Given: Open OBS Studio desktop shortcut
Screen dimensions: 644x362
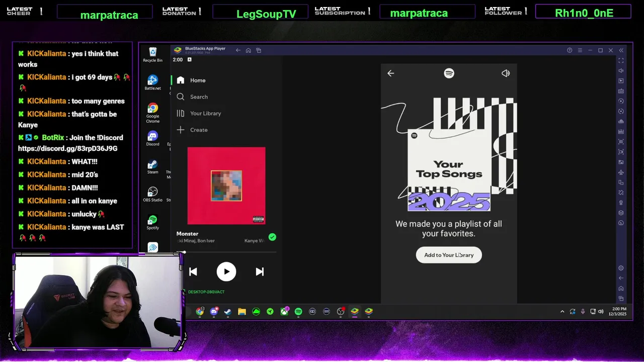Looking at the screenshot, I should click(x=152, y=195).
